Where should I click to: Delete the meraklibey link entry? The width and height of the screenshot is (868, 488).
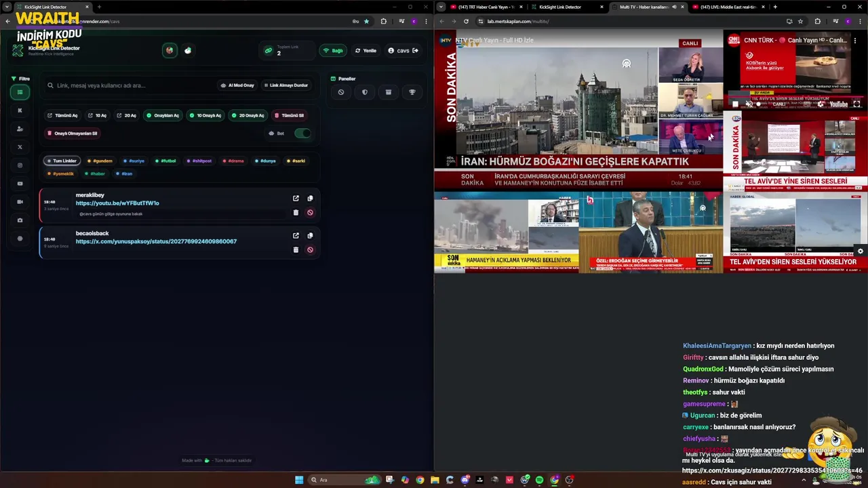coord(296,212)
